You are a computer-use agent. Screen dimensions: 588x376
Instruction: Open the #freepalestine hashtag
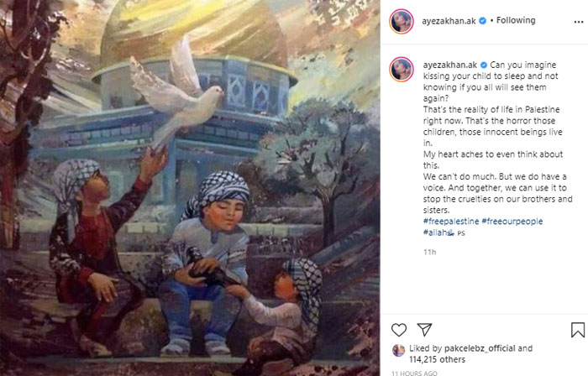point(451,222)
